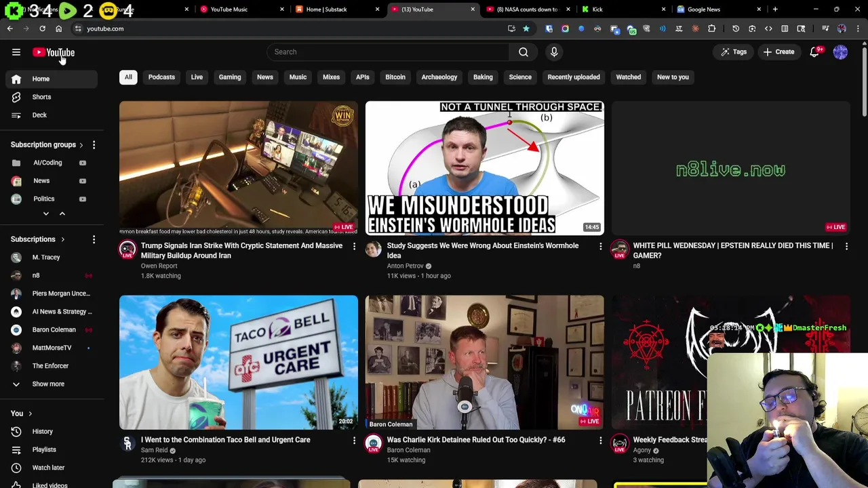Select the Archaeology filter chip
The image size is (868, 488).
tap(439, 77)
